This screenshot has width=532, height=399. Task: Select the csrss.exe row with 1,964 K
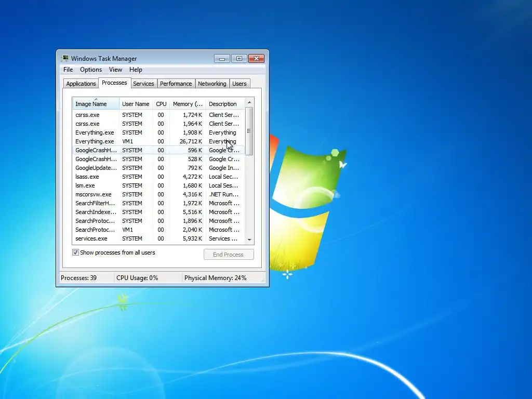click(x=158, y=124)
